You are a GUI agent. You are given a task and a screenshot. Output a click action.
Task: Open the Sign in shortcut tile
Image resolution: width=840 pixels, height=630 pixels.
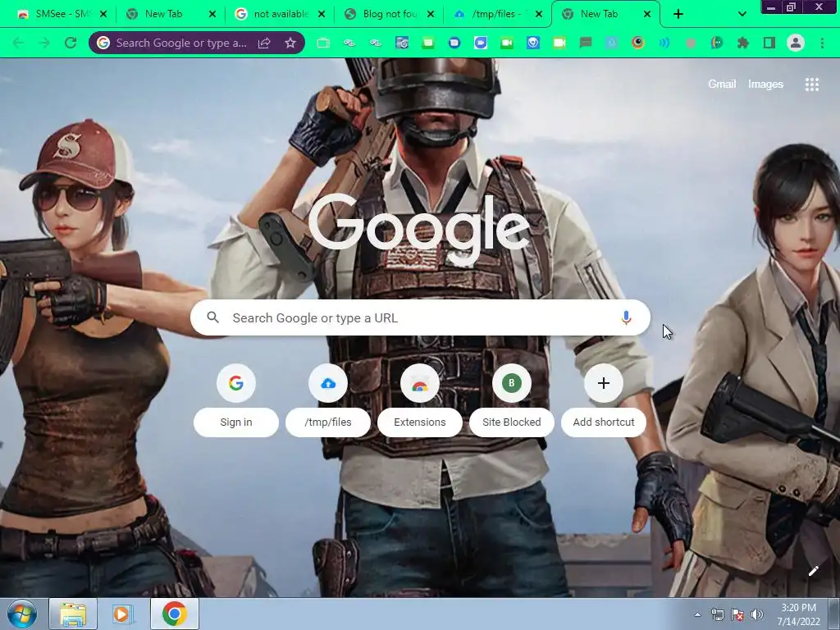pyautogui.click(x=236, y=400)
